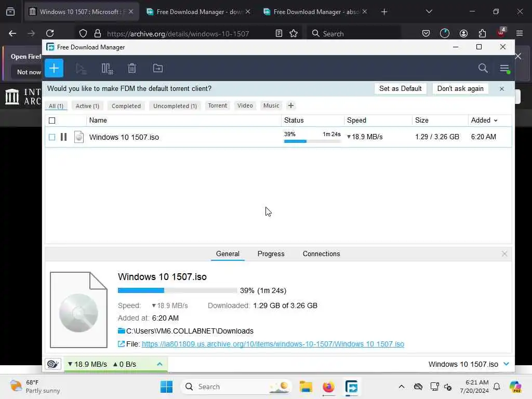Click tracking protection shield icon in Firefox
532x399 pixels.
(x=83, y=33)
